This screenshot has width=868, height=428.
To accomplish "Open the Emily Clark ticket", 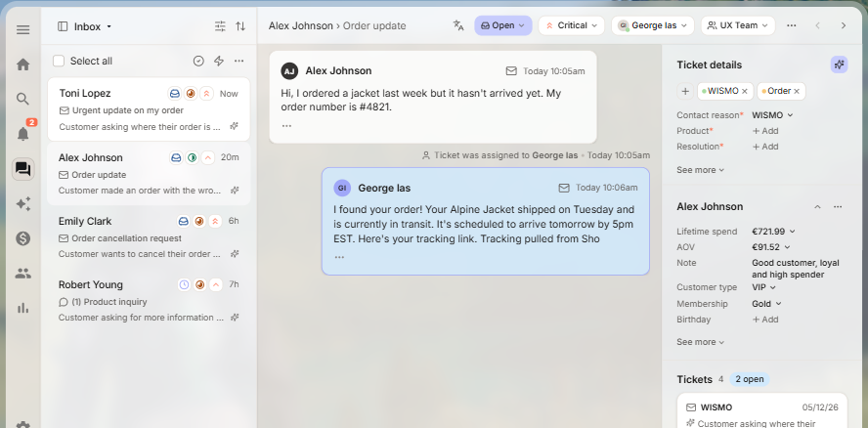I will click(x=149, y=237).
